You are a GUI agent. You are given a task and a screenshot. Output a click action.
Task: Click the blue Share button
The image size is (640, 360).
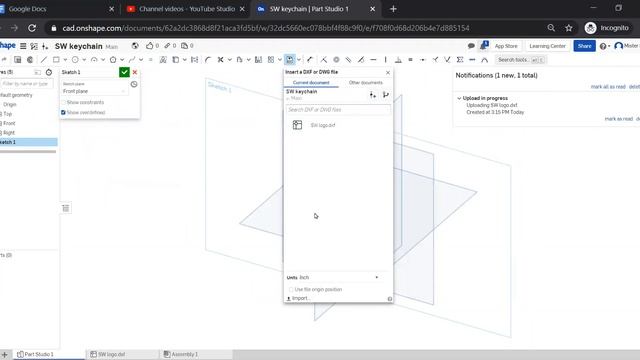coord(584,46)
